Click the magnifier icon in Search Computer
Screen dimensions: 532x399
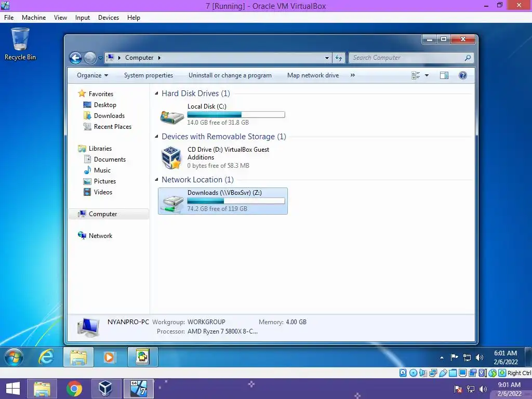coord(468,58)
